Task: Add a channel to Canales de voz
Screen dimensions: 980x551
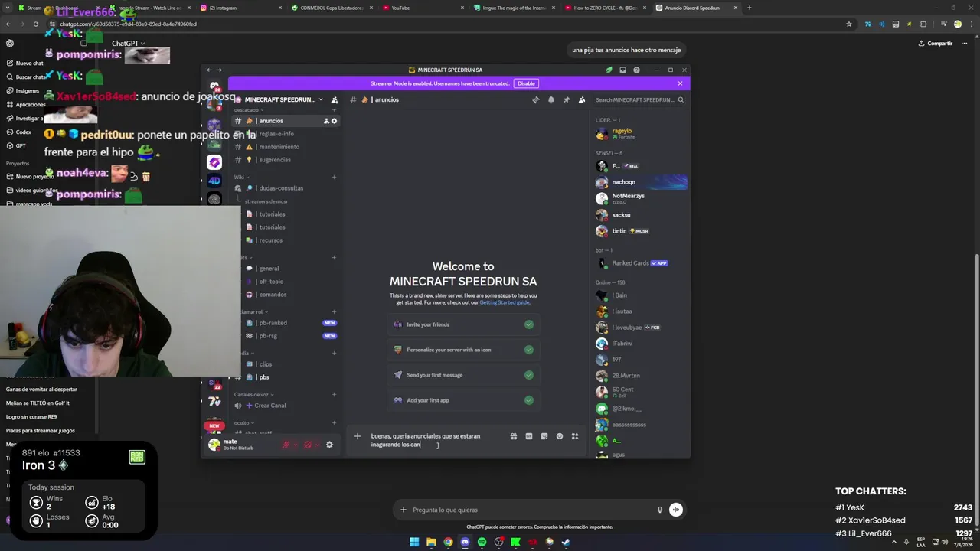Action: (x=334, y=394)
